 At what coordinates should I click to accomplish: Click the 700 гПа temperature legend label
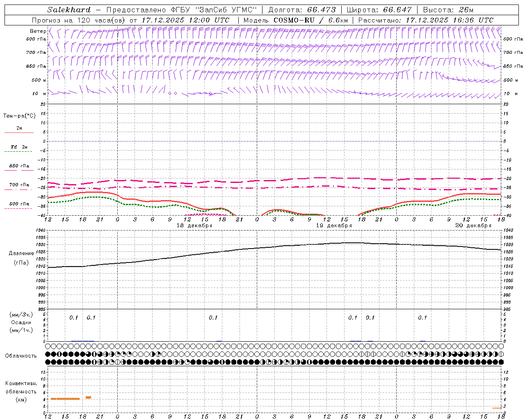coord(19,185)
